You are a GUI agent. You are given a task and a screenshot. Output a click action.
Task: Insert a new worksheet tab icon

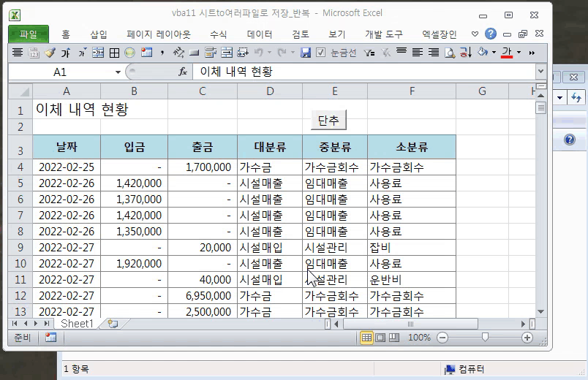coord(113,324)
